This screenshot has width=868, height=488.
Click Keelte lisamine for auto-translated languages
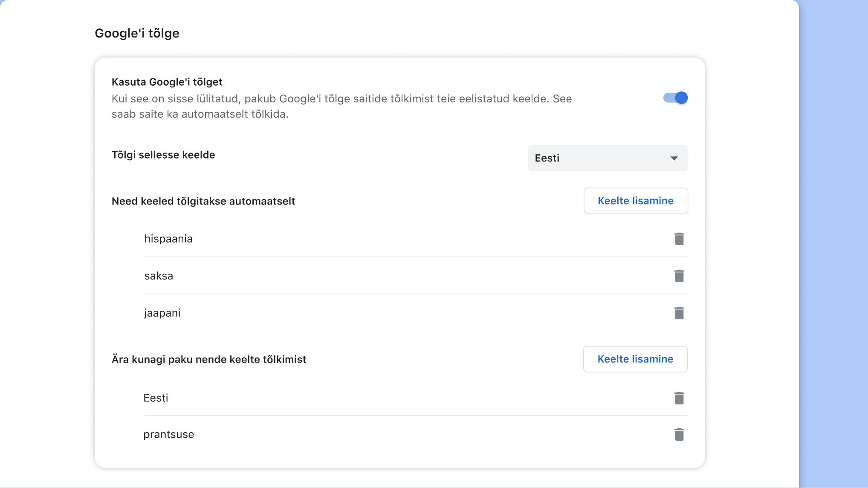tap(636, 201)
